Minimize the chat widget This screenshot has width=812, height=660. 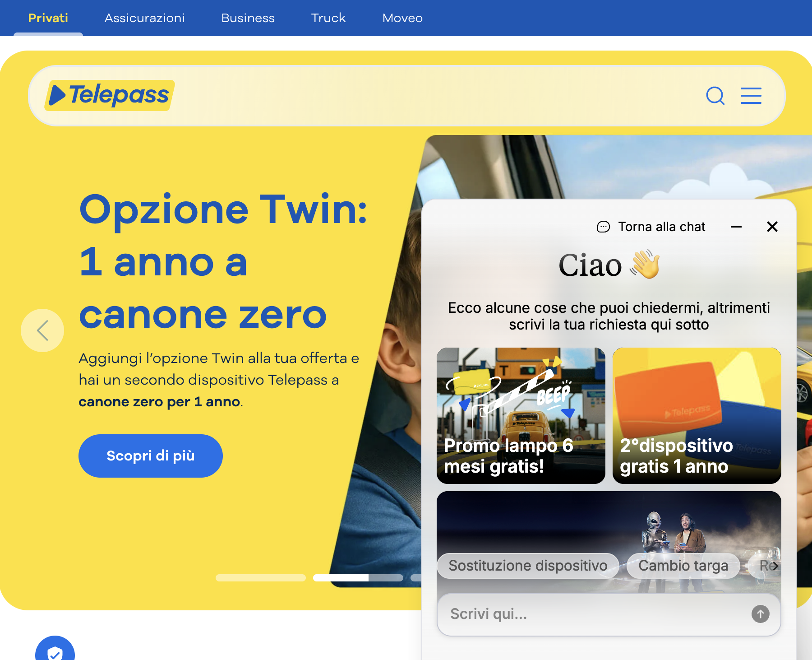(x=736, y=227)
